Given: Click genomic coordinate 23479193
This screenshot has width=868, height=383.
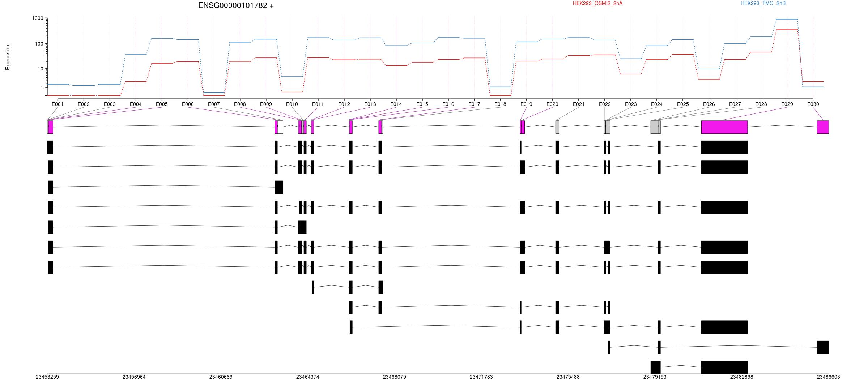Looking at the screenshot, I should point(655,377).
